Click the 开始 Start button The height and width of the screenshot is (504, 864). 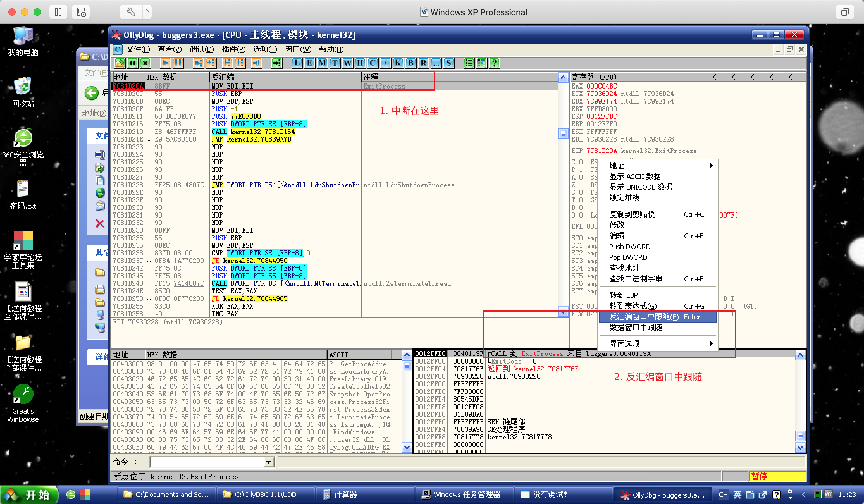(x=29, y=495)
